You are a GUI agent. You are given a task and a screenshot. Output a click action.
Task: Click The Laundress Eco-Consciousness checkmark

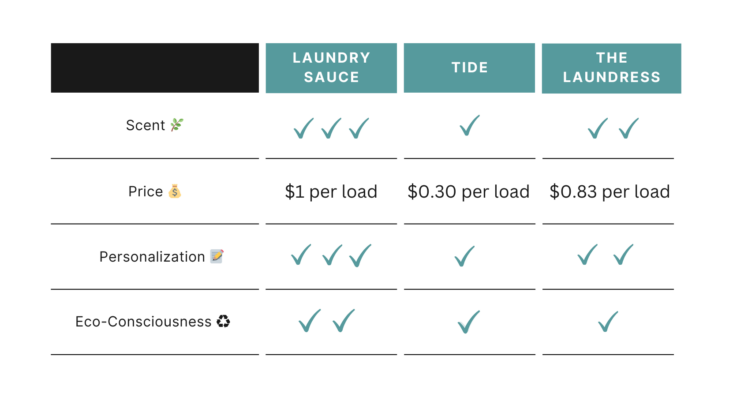[608, 322]
